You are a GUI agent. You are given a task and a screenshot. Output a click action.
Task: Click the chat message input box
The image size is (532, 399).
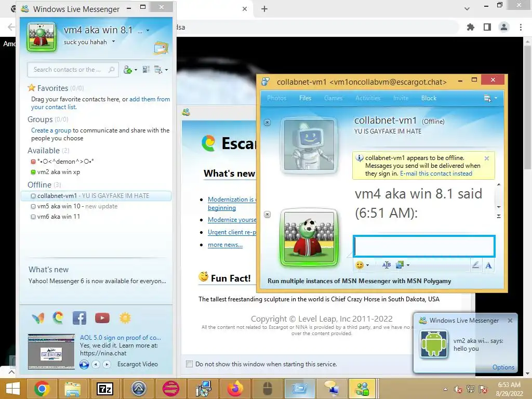coord(424,246)
